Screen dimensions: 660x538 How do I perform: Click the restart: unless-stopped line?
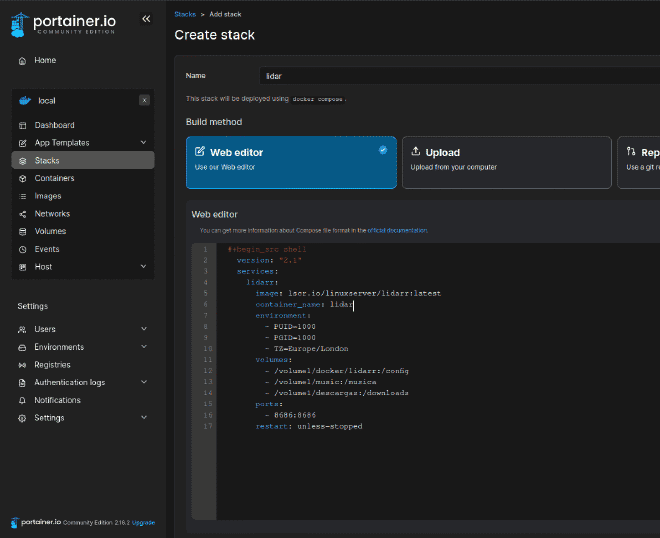coord(309,426)
